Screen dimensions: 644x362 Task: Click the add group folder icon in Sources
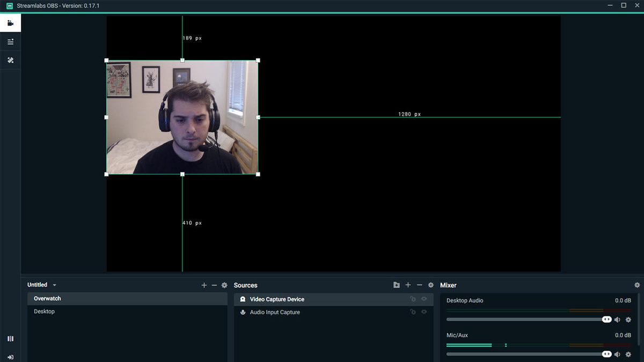pyautogui.click(x=396, y=285)
